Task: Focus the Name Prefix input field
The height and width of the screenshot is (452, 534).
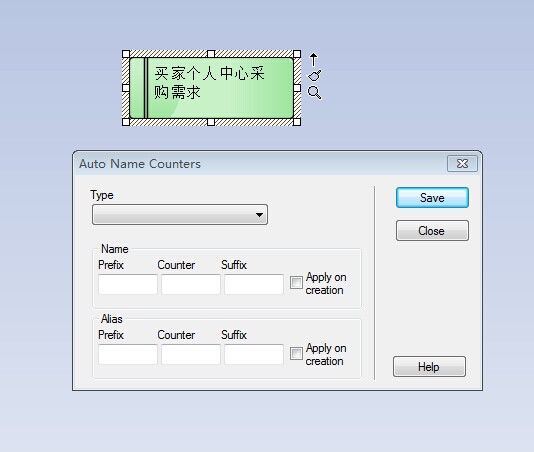Action: coord(128,284)
